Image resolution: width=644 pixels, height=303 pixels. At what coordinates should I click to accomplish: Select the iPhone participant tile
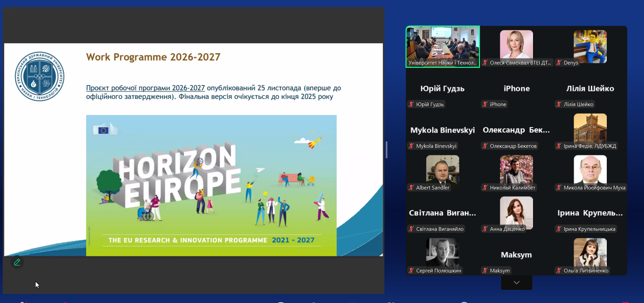tap(517, 89)
